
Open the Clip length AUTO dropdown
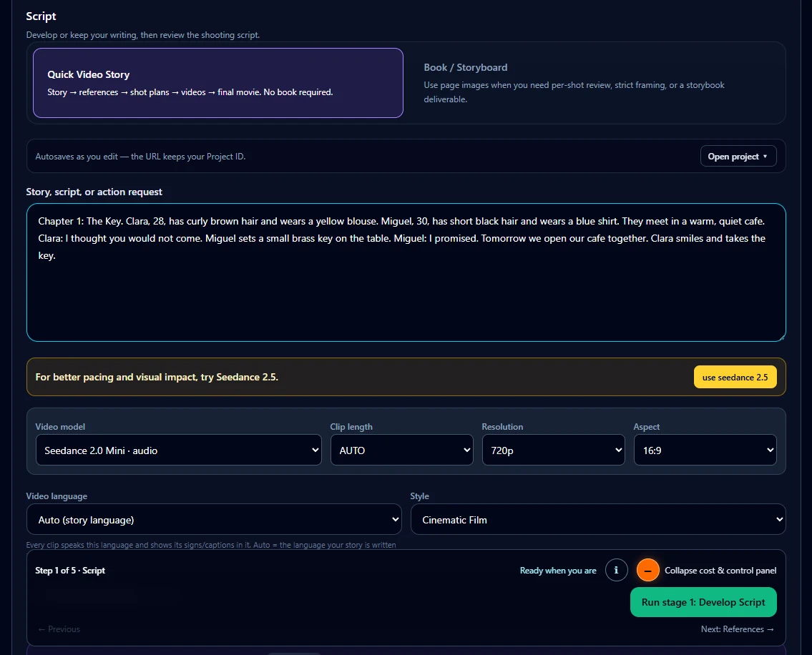(x=402, y=450)
